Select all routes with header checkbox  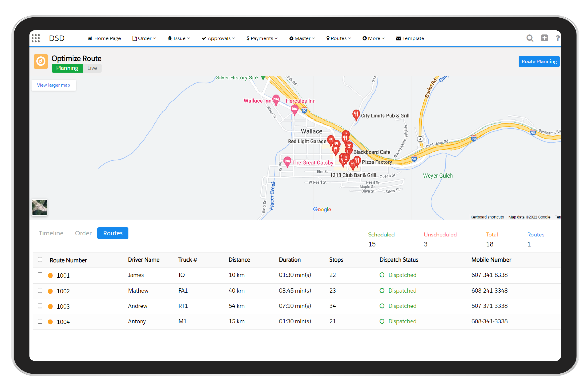tap(40, 259)
